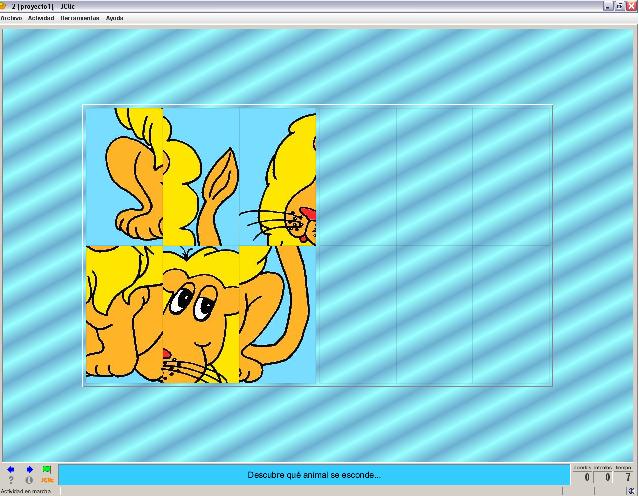
Task: Click the hits counter showing the first 0
Action: click(583, 477)
